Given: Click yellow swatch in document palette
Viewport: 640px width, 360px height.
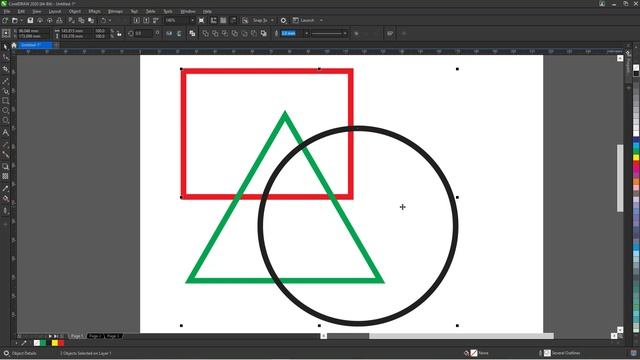Looking at the screenshot, I should click(55, 343).
